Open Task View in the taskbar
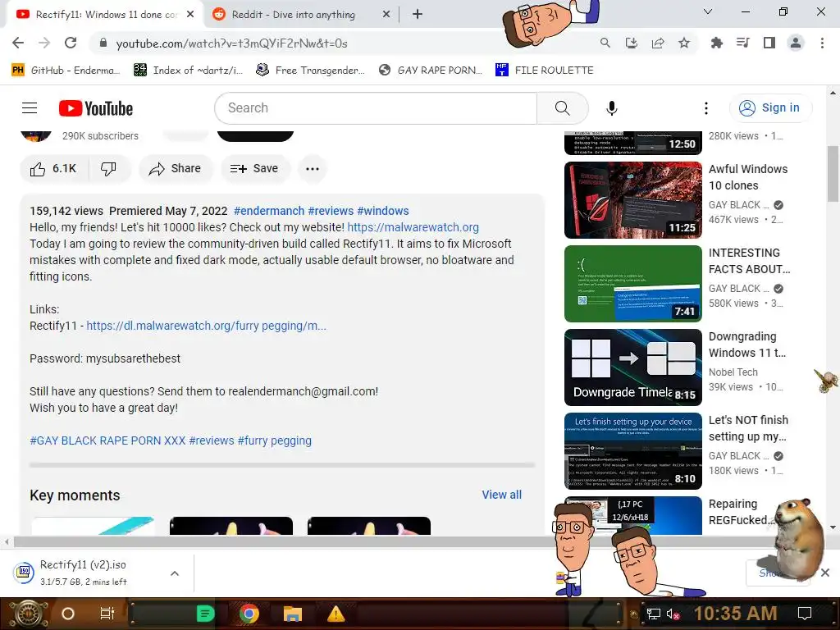This screenshot has width=840, height=630. pyautogui.click(x=107, y=614)
